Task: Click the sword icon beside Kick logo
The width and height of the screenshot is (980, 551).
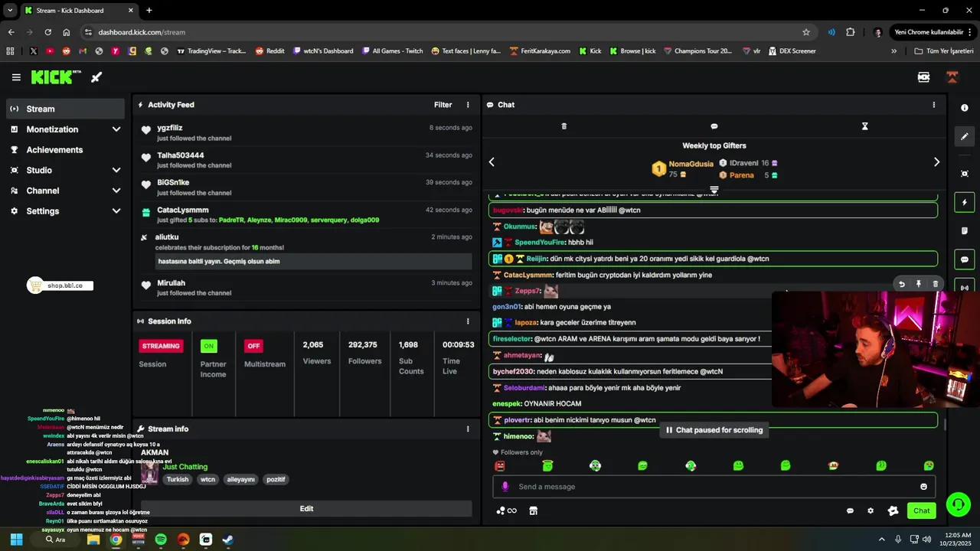Action: click(x=96, y=77)
